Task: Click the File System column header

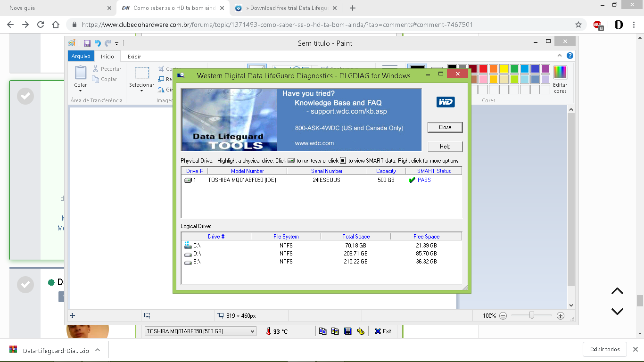Action: coord(286,237)
